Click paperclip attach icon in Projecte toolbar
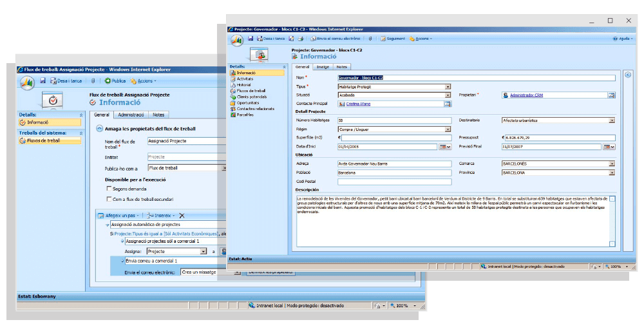Viewport: 644px width, 331px height. (x=370, y=39)
